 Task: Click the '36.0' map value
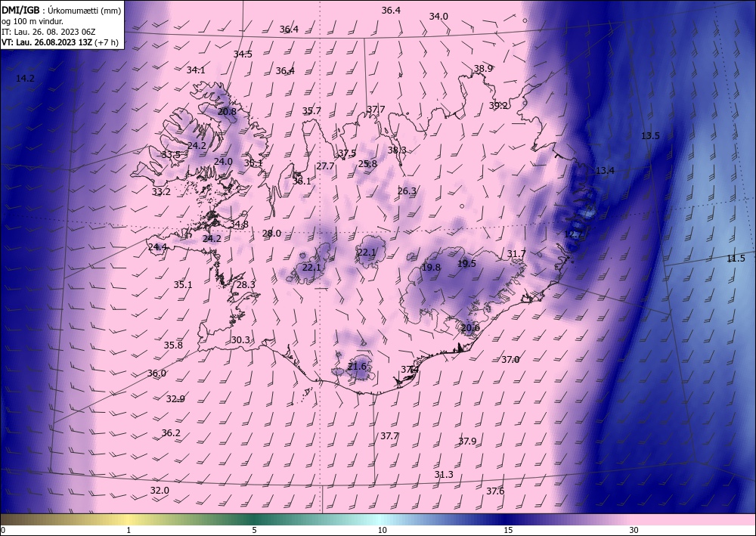156,373
